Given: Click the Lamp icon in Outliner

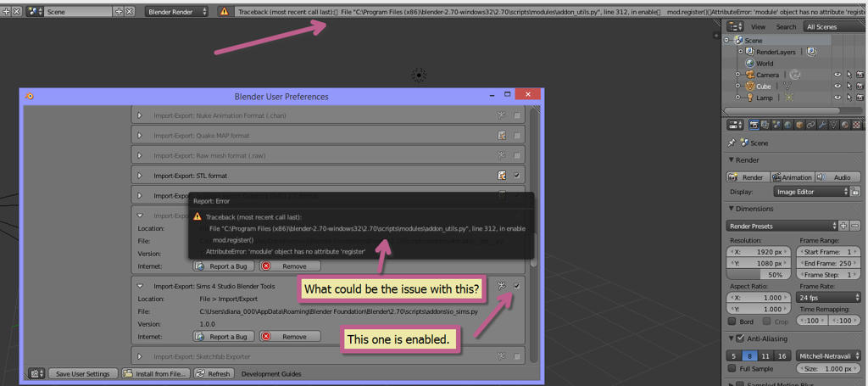Looking at the screenshot, I should [750, 98].
